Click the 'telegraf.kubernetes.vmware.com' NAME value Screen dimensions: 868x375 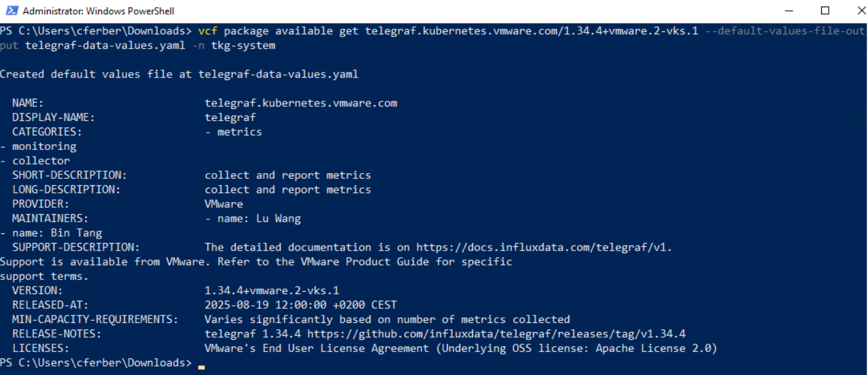tap(301, 103)
